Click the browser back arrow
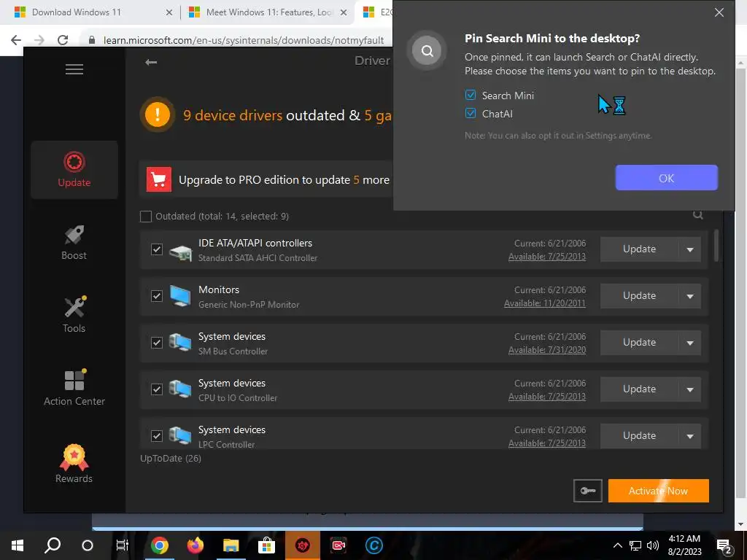747x560 pixels. coord(16,40)
